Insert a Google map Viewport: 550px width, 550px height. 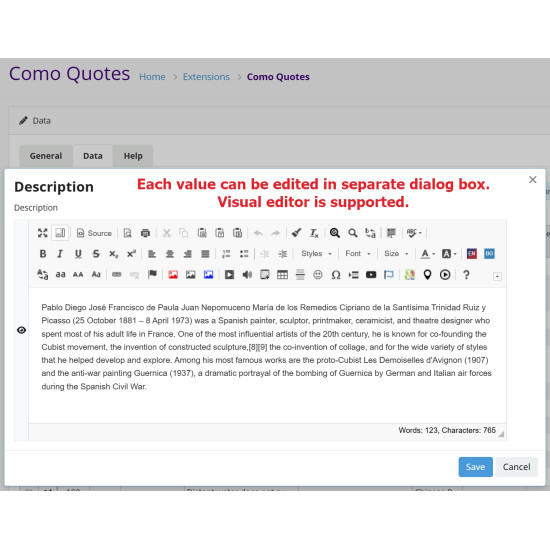(x=410, y=274)
